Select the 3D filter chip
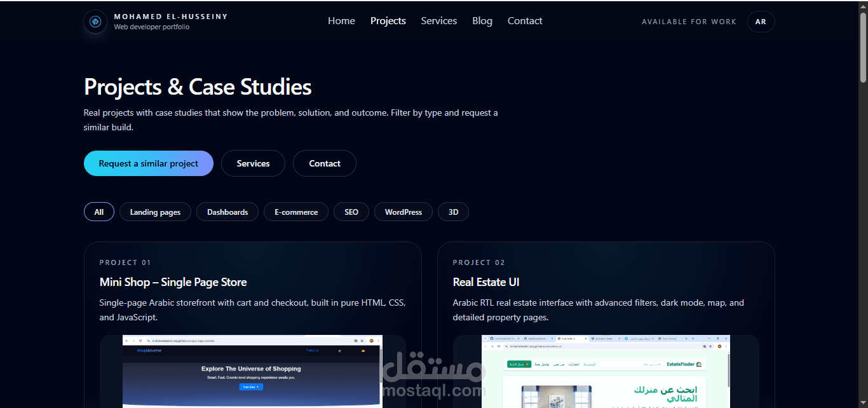The image size is (868, 408). (x=453, y=212)
